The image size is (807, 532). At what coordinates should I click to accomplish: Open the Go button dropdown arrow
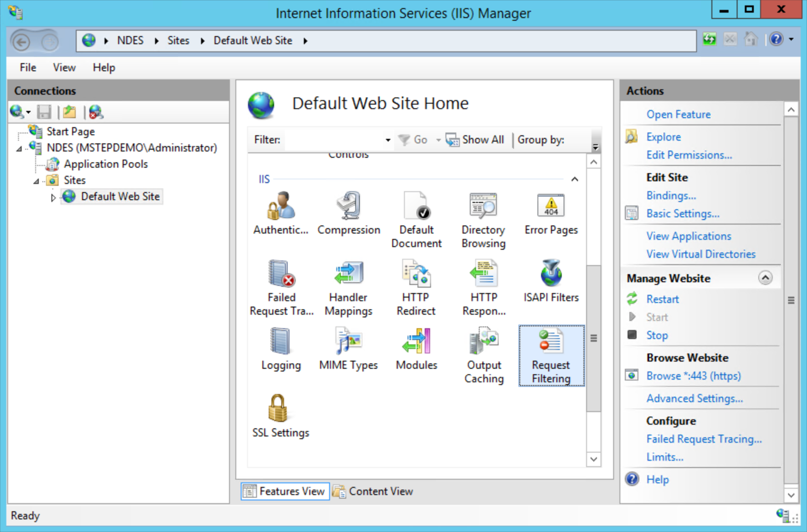coord(438,140)
